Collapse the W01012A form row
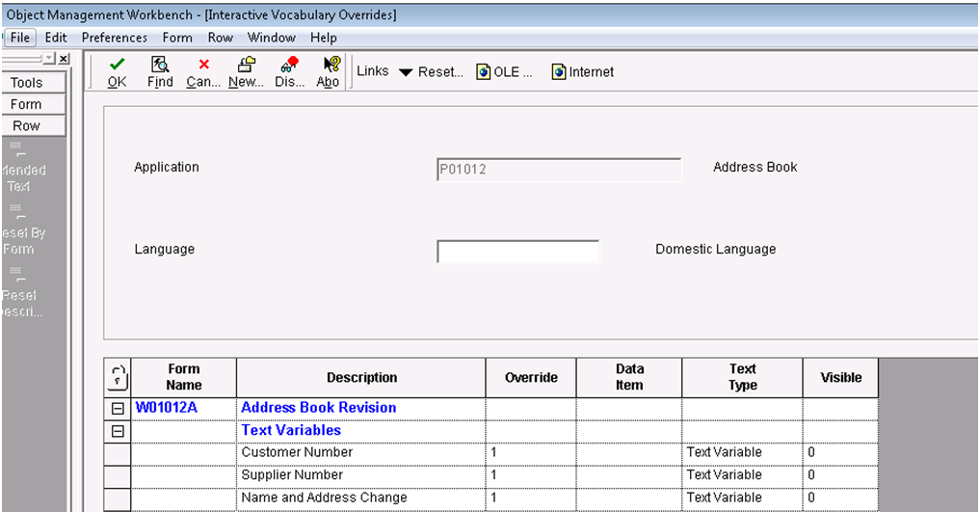Viewport: 980px width, 512px height. [118, 409]
